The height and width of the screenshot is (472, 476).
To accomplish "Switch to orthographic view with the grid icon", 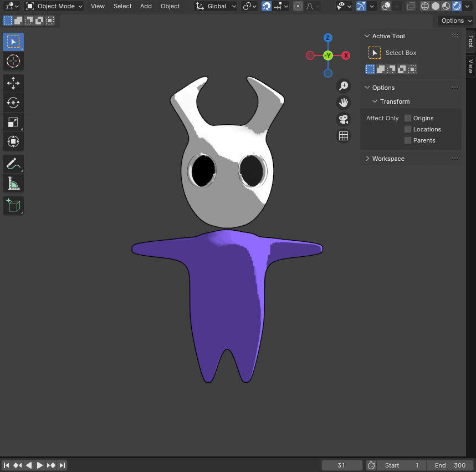I will 344,136.
